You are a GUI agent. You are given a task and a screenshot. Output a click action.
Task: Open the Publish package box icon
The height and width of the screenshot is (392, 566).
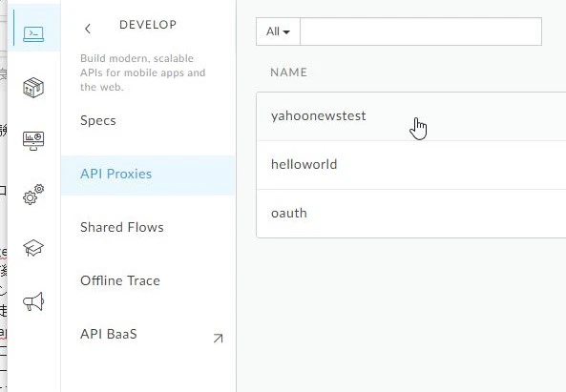(x=33, y=88)
